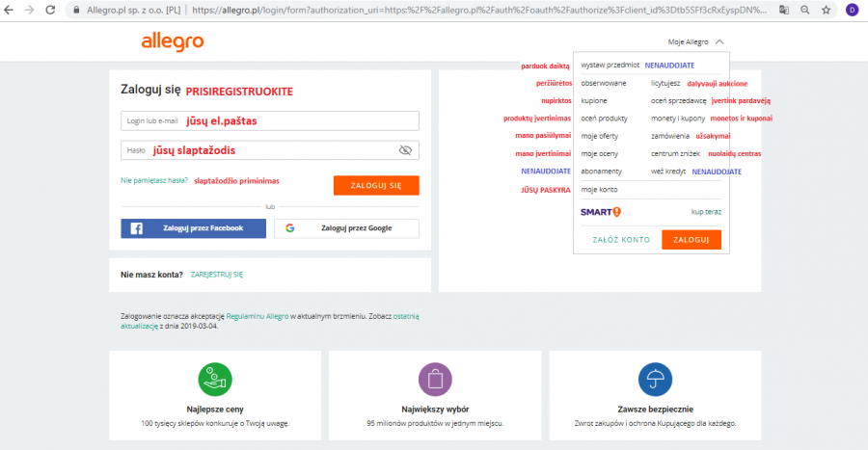The image size is (868, 450).
Task: Click the SMART! logo in the menu
Action: click(x=601, y=212)
